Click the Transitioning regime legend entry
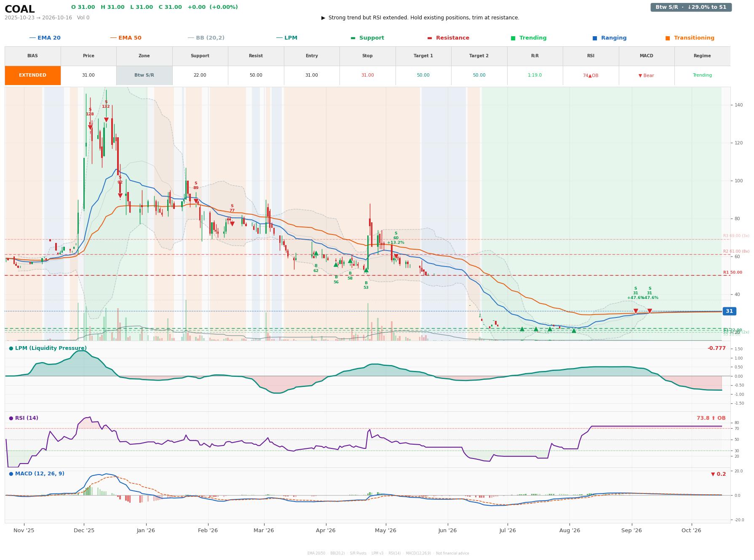Image resolution: width=754 pixels, height=560 pixels. [690, 38]
